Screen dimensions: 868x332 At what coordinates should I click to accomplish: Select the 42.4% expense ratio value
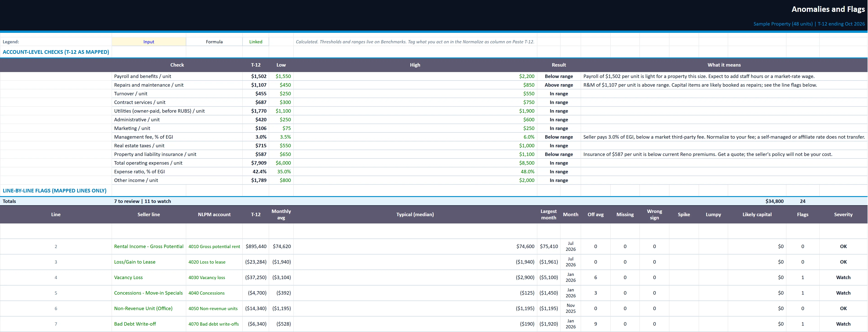[x=259, y=172]
